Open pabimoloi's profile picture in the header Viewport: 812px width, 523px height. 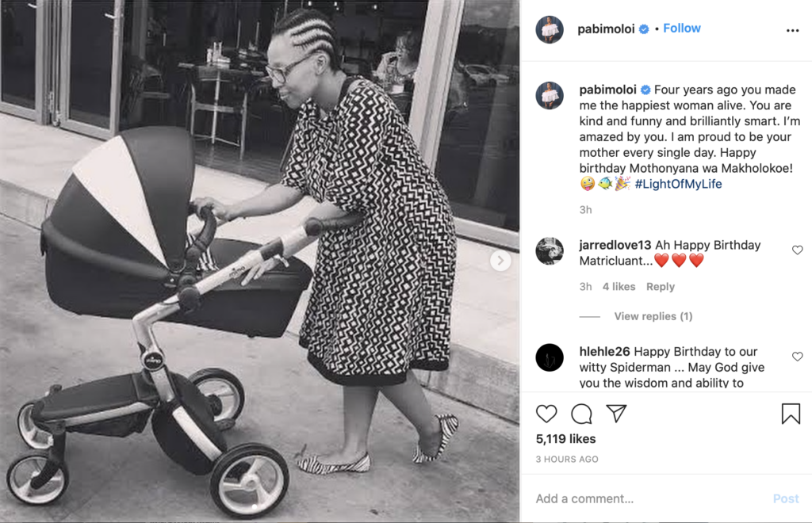[550, 29]
